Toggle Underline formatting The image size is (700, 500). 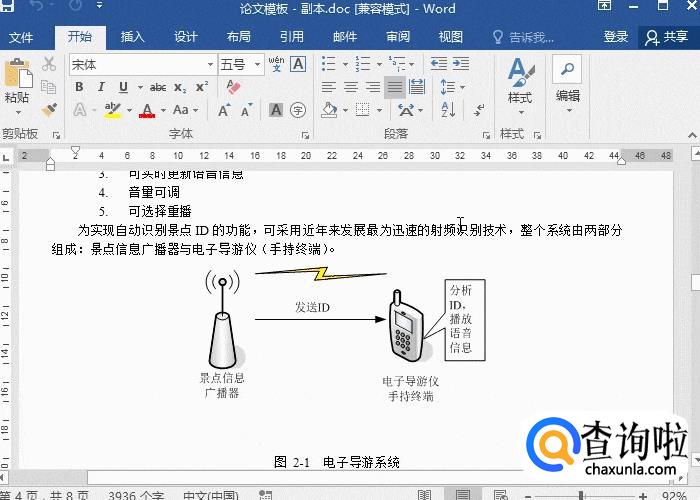tap(123, 87)
